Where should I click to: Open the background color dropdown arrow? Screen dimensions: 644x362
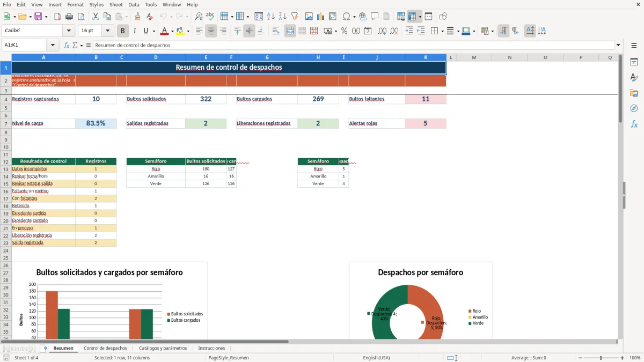pyautogui.click(x=188, y=31)
